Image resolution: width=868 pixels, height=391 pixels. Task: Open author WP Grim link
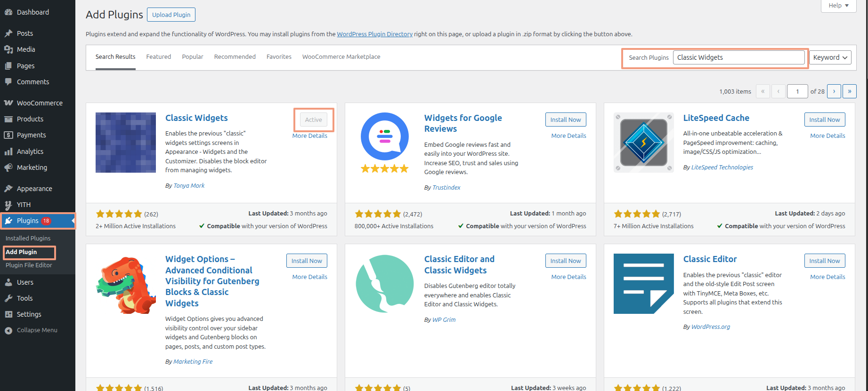[444, 320]
